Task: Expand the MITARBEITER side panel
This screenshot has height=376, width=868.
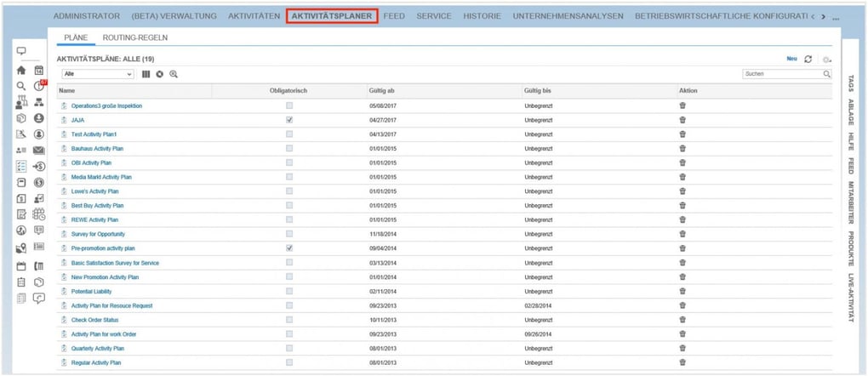Action: 851,202
